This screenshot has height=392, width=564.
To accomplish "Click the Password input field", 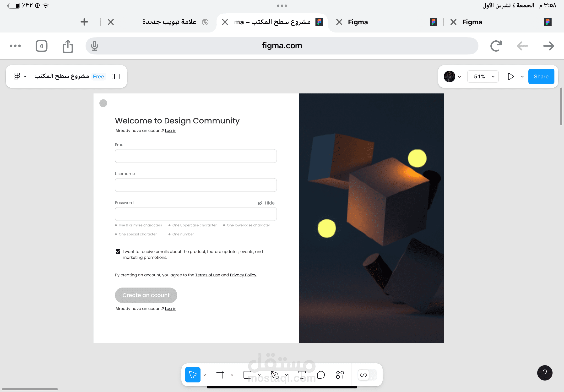I will [x=196, y=214].
